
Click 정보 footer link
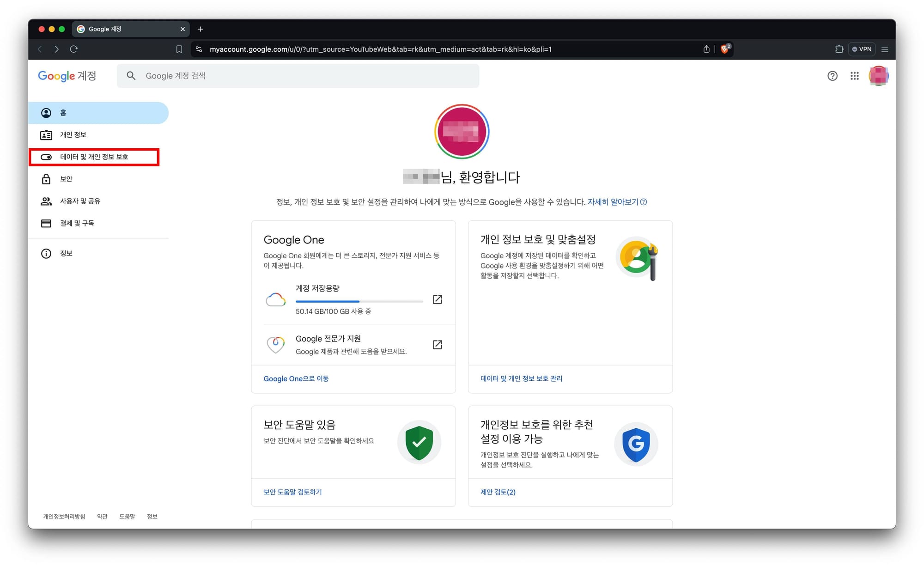(x=152, y=517)
